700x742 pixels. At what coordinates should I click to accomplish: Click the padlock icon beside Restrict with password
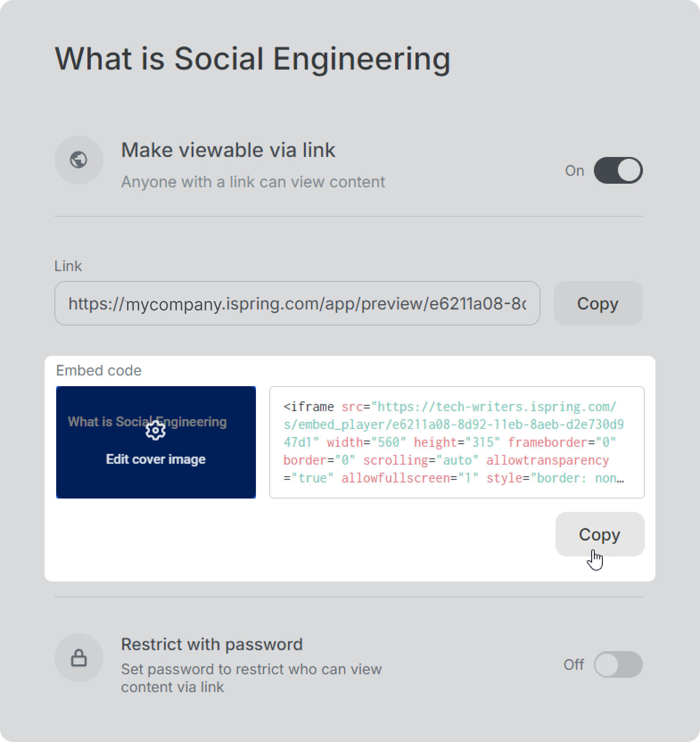pyautogui.click(x=79, y=658)
